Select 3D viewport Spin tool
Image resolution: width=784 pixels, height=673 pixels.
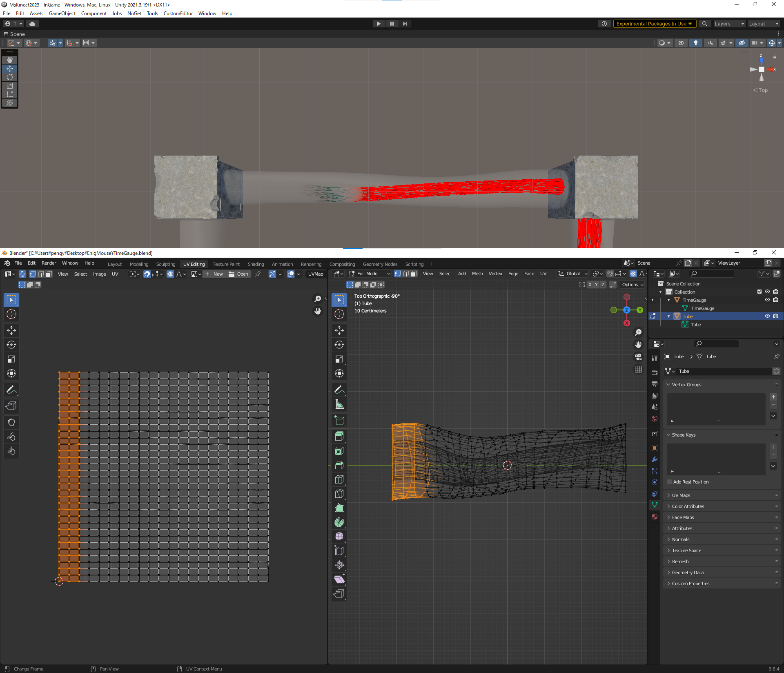tap(339, 522)
